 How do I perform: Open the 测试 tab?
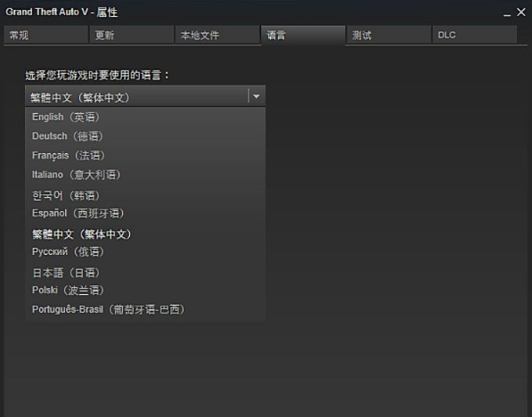click(x=389, y=35)
